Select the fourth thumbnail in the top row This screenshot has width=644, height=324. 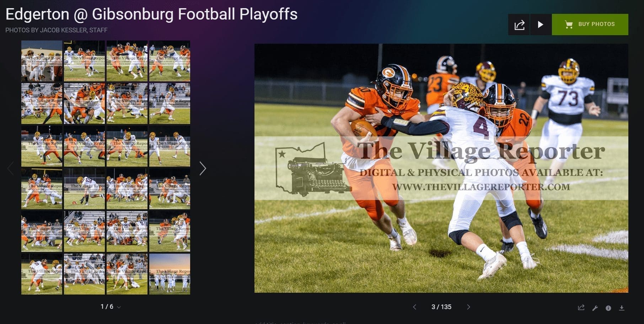tap(170, 61)
